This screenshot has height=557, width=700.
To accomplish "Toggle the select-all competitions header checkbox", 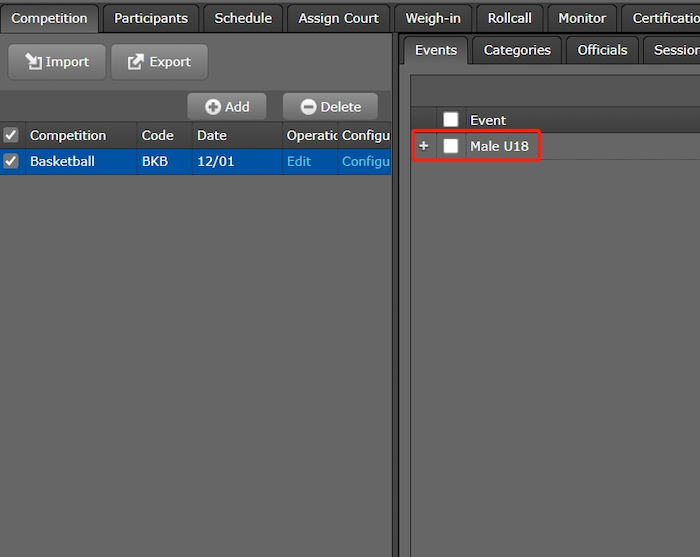I will pyautogui.click(x=11, y=135).
